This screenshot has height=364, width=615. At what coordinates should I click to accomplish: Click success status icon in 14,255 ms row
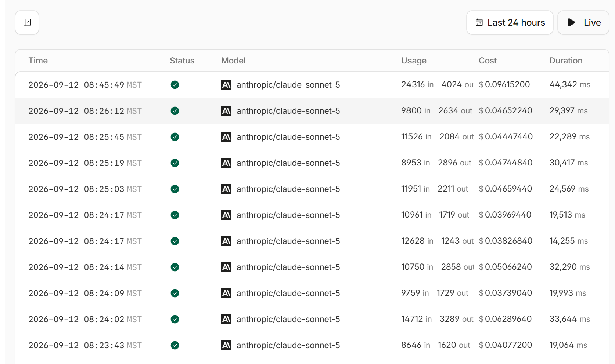pos(175,241)
